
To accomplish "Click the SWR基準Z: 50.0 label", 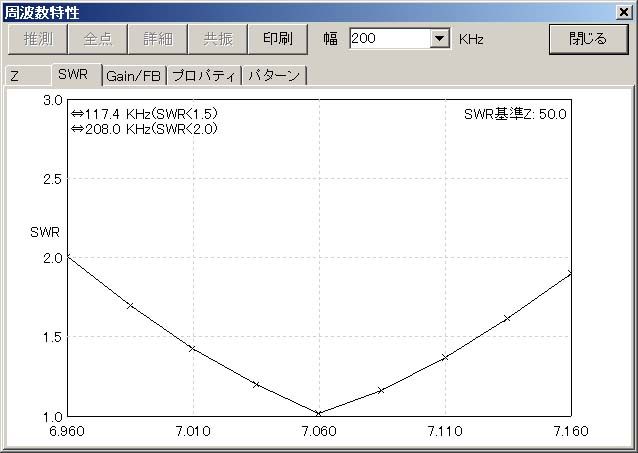I will click(x=515, y=114).
